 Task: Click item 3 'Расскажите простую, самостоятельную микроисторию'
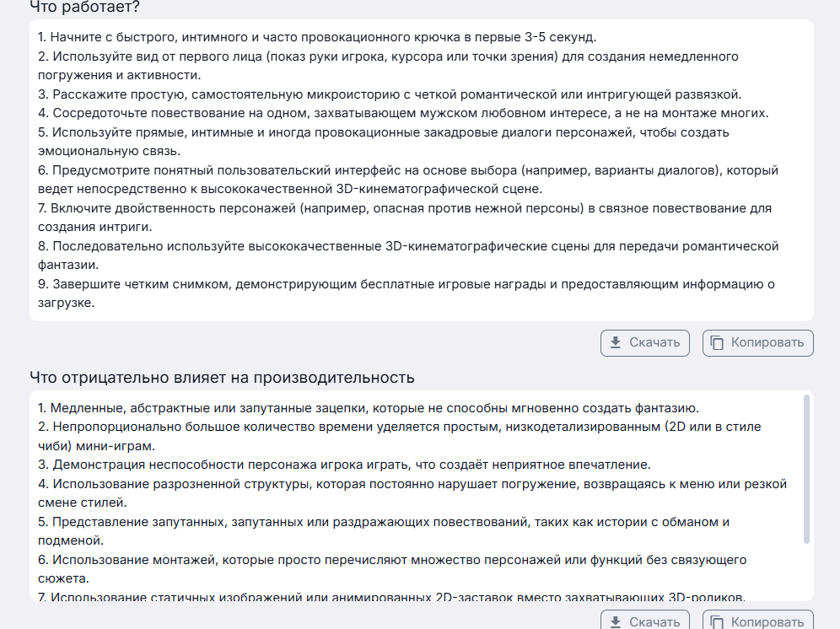click(x=390, y=94)
